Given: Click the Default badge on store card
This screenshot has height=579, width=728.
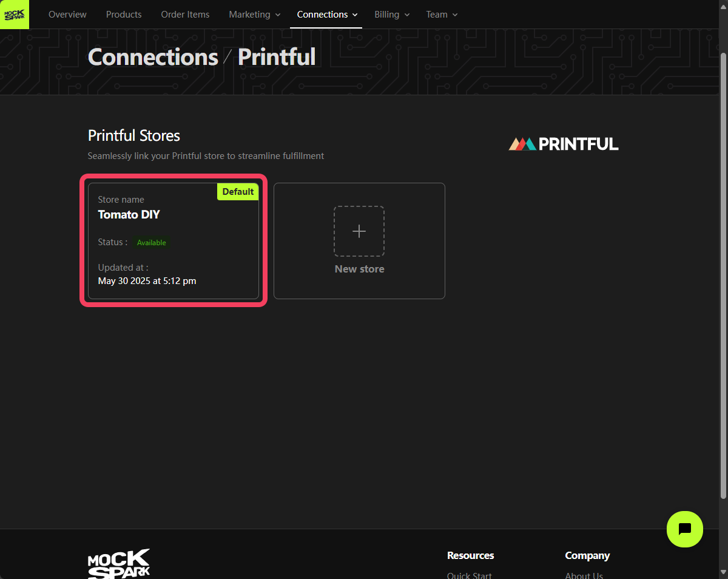Looking at the screenshot, I should click(x=238, y=192).
